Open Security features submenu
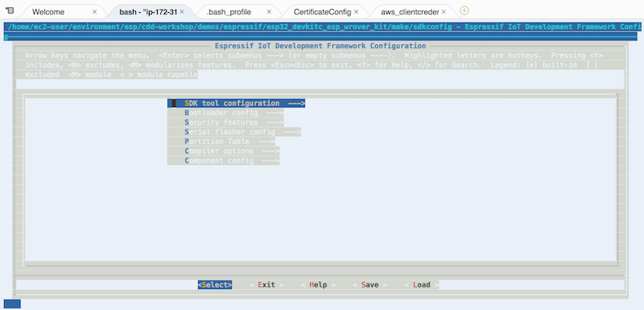 click(x=225, y=122)
